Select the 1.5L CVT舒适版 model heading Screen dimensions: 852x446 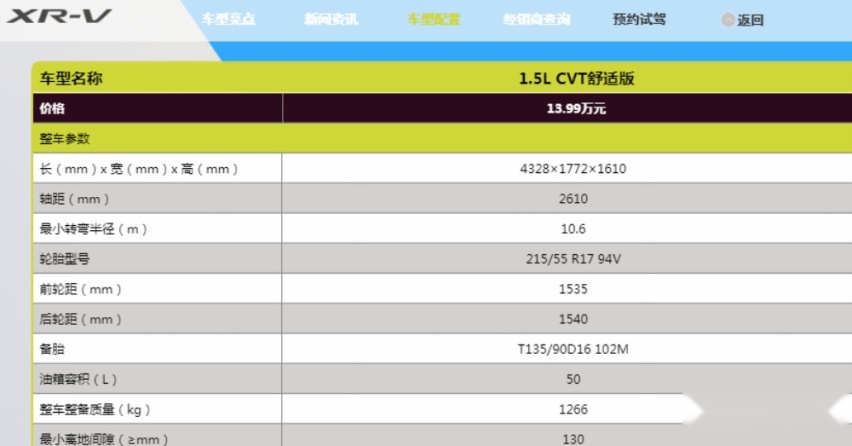click(577, 78)
